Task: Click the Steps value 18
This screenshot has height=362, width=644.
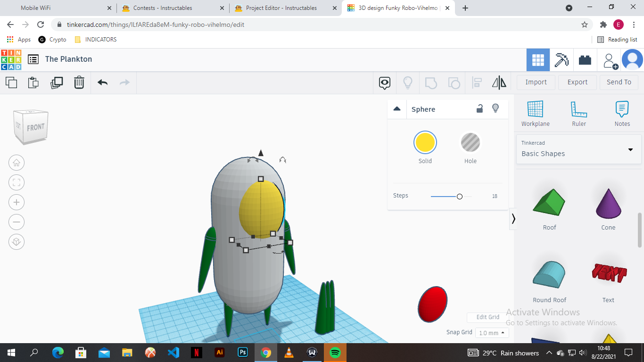Action: [495, 196]
